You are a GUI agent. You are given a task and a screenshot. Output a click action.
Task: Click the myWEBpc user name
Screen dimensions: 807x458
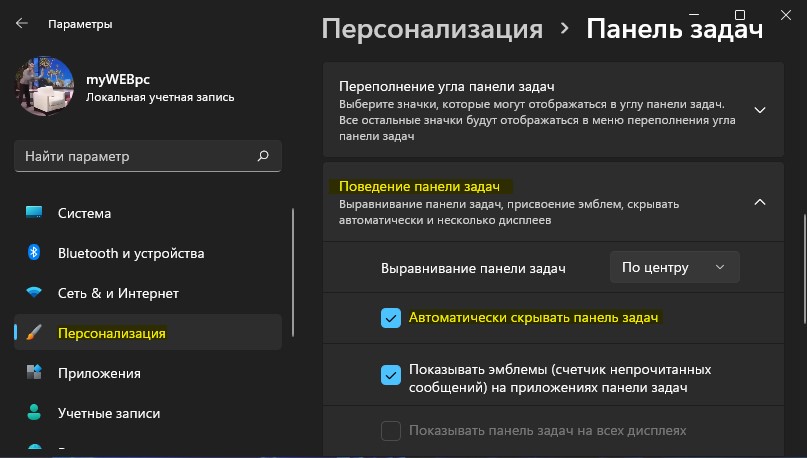click(x=117, y=79)
